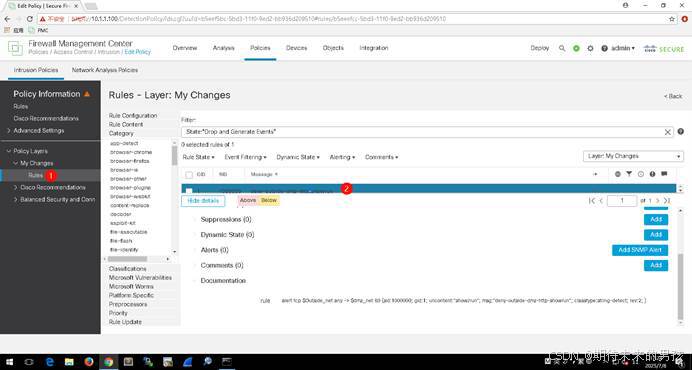Bookmark this page with the star icon
692x370 pixels.
tap(672, 19)
